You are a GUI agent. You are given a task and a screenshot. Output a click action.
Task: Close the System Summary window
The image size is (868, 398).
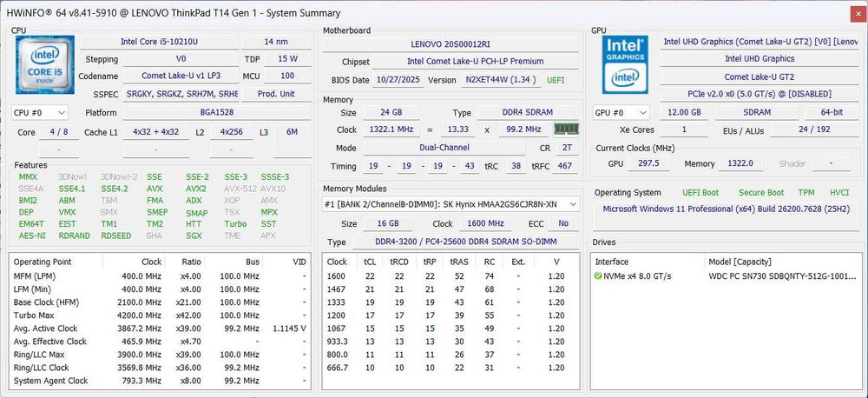click(858, 13)
